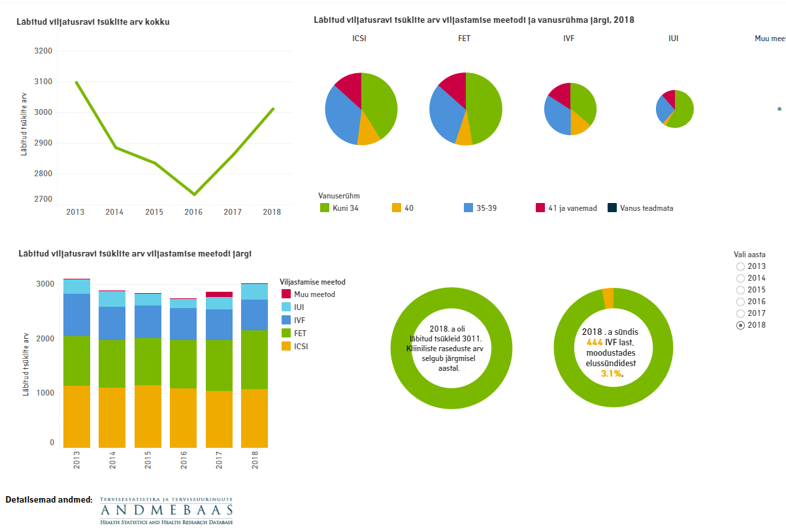Select the 2013 year radio button
Viewport: 786px width, 532px height.
(740, 266)
